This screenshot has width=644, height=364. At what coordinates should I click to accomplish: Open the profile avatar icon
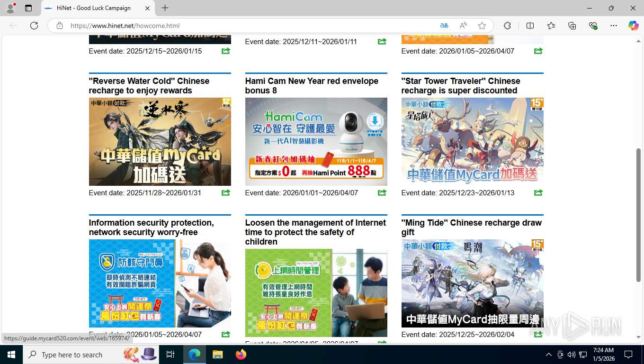(x=10, y=8)
